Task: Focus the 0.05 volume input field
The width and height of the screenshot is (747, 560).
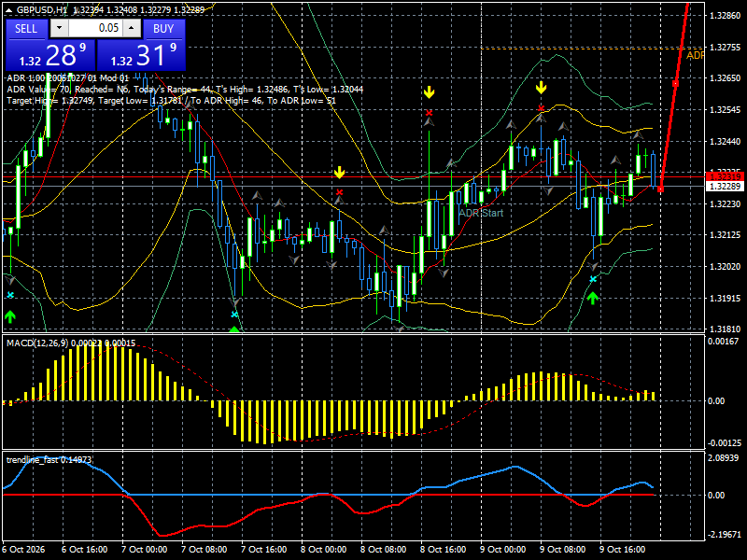Action: click(x=96, y=28)
